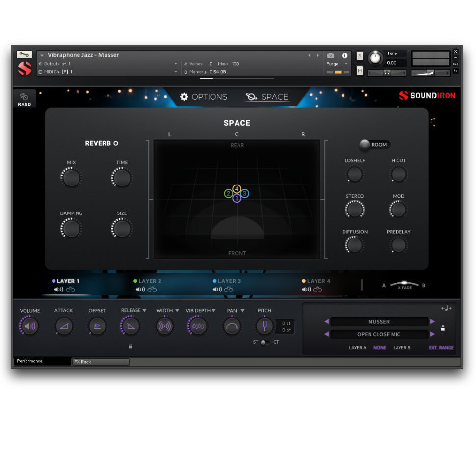
Task: Click the next arrow beside MUSSER
Action: point(432,321)
